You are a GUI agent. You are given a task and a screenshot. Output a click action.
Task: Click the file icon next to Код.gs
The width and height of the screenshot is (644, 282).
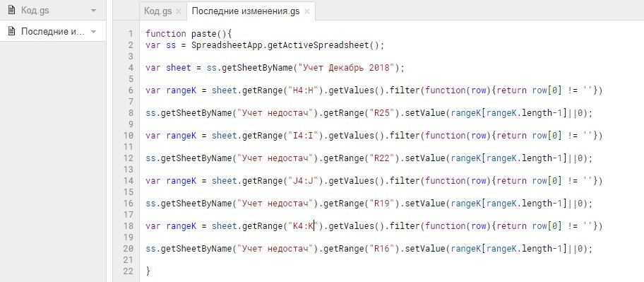tap(11, 11)
